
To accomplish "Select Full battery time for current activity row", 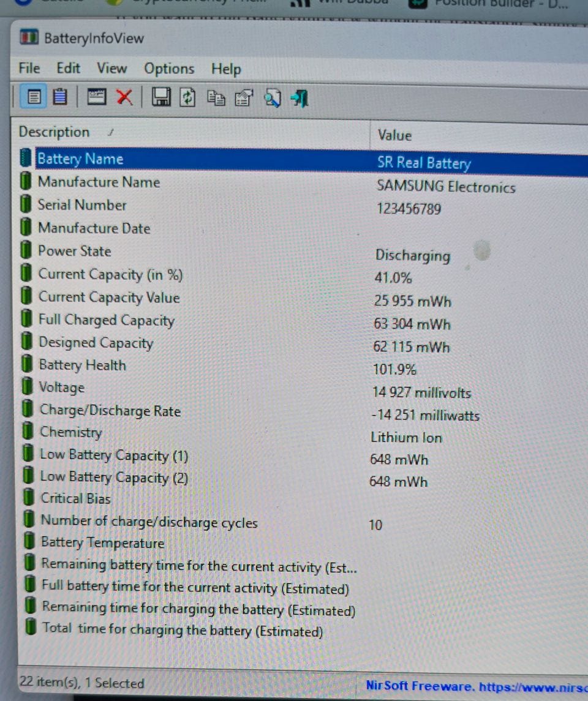I will coord(195,588).
